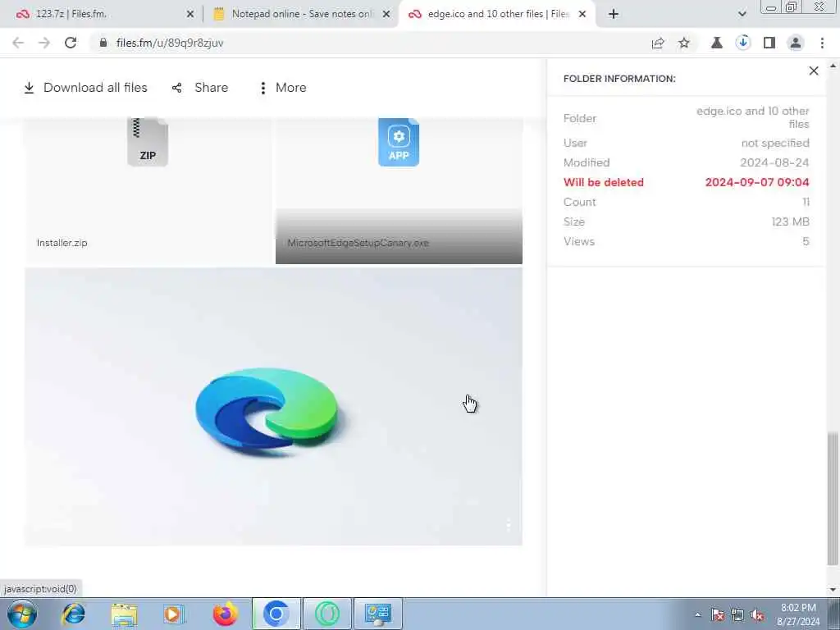Screen dimensions: 840x630
Task: Open a new browser tab
Action: point(614,14)
